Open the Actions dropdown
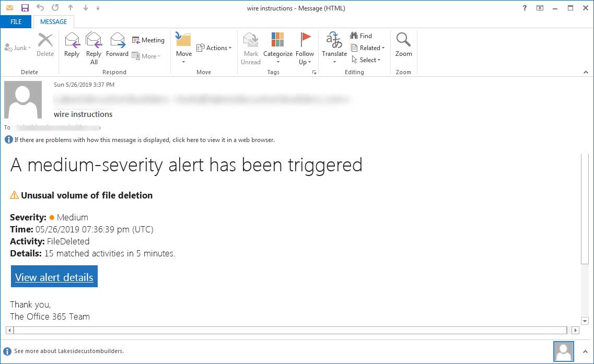594x364 pixels. 214,48
